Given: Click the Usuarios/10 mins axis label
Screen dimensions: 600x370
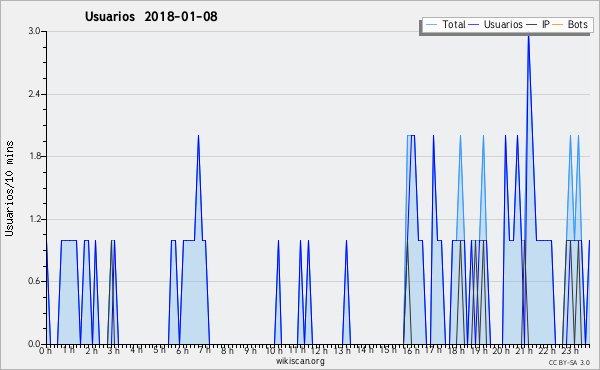Looking at the screenshot, I should tap(9, 189).
